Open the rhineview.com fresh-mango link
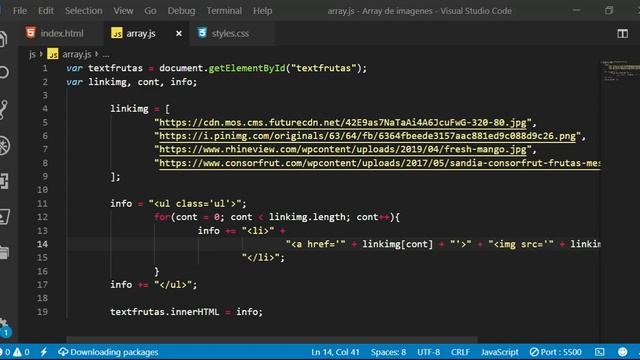640x360 pixels. click(x=342, y=149)
